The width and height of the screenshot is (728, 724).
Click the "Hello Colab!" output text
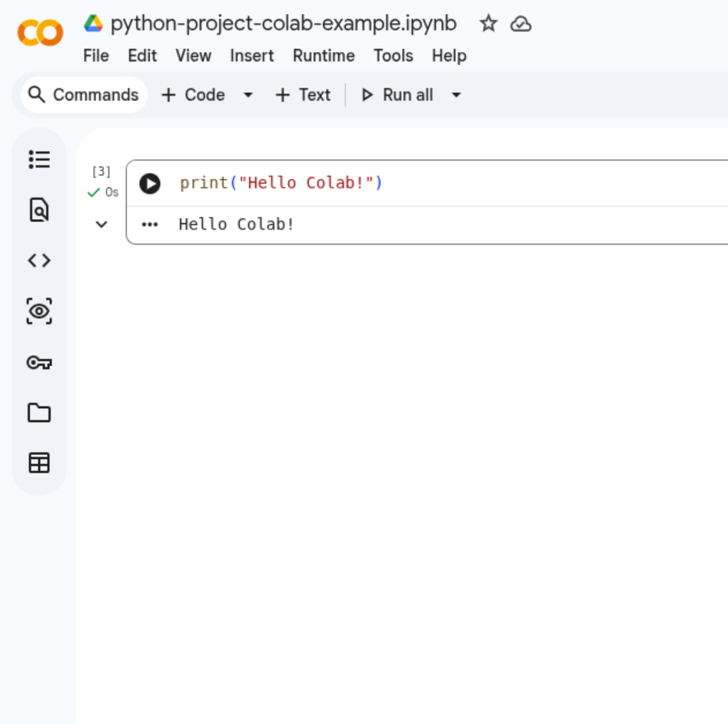(236, 224)
